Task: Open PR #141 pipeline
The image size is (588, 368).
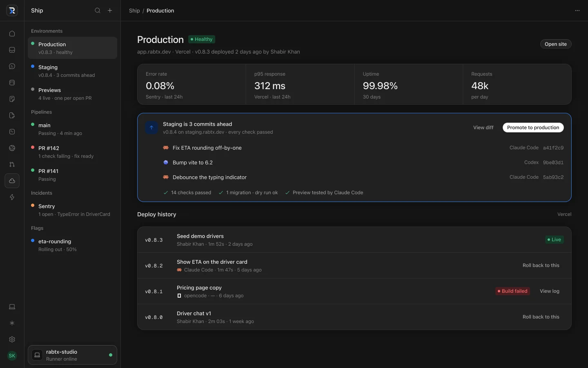Action: click(72, 175)
